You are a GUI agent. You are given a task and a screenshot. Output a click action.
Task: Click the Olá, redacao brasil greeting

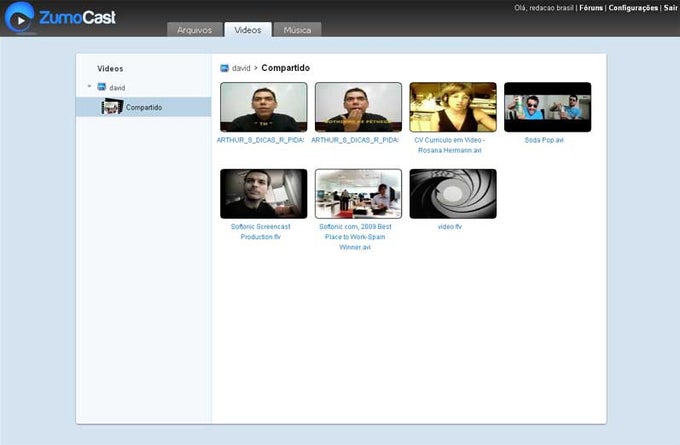tap(544, 8)
